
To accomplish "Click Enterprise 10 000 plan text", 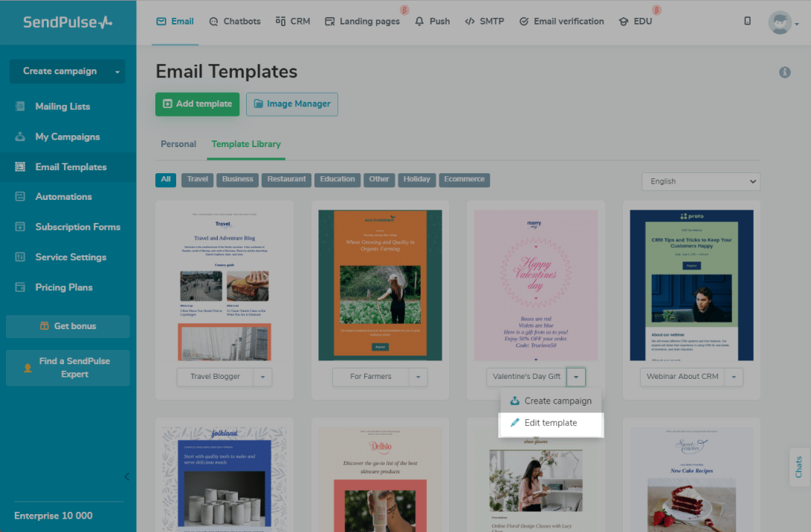I will (x=54, y=516).
